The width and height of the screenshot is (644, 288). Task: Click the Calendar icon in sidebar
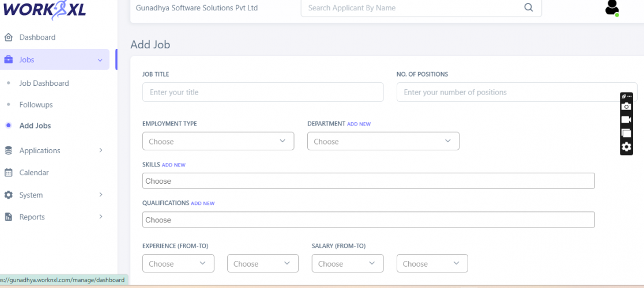(x=8, y=173)
